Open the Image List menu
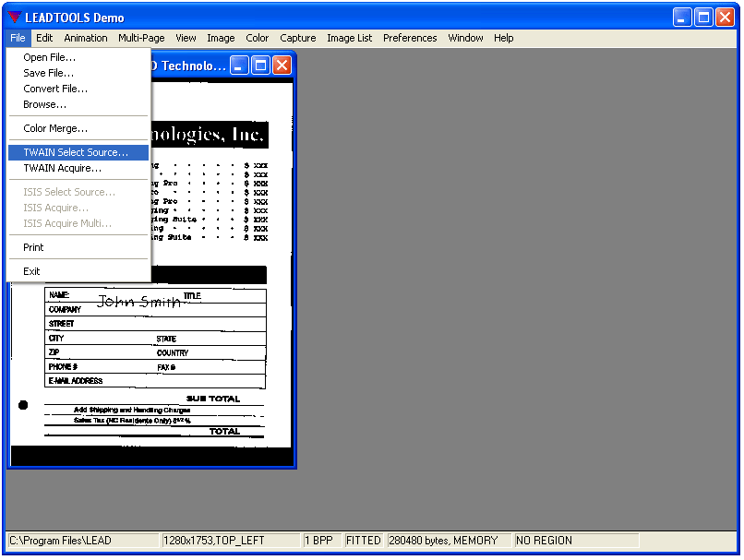 pyautogui.click(x=349, y=38)
